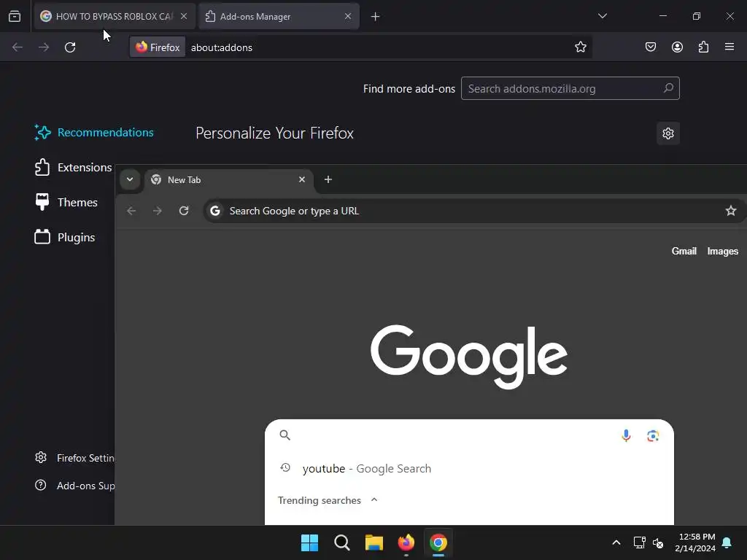Open Add-ons Support link in sidebar
This screenshot has width=747, height=560.
(74, 486)
